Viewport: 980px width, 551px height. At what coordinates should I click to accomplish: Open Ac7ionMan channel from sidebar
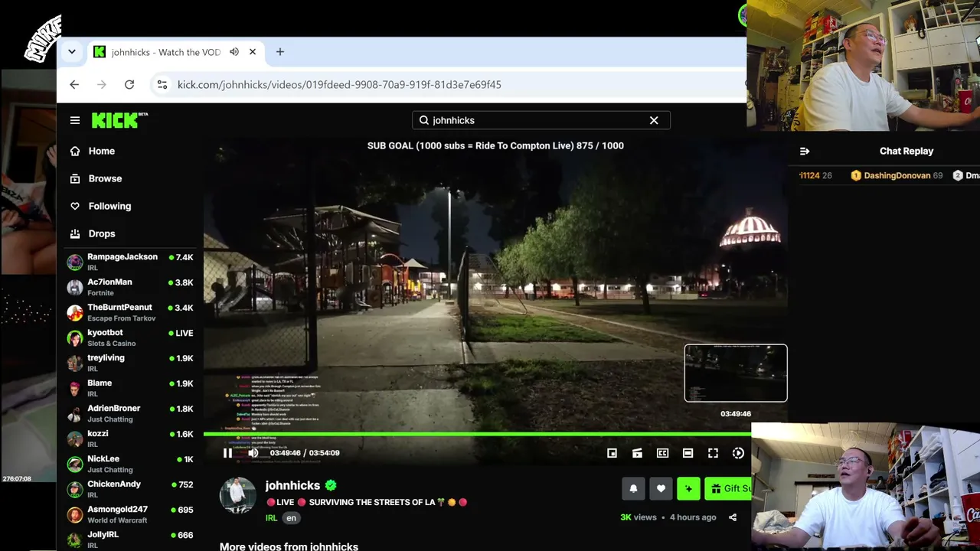(130, 287)
